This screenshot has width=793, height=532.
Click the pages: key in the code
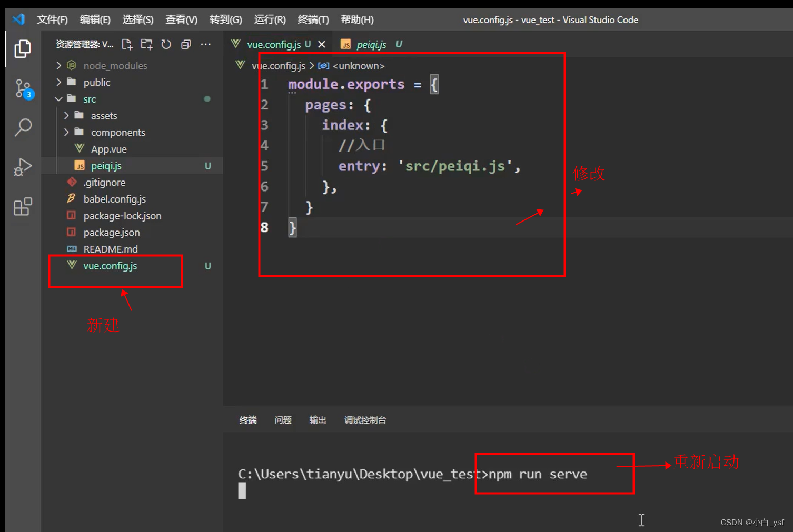coord(330,105)
